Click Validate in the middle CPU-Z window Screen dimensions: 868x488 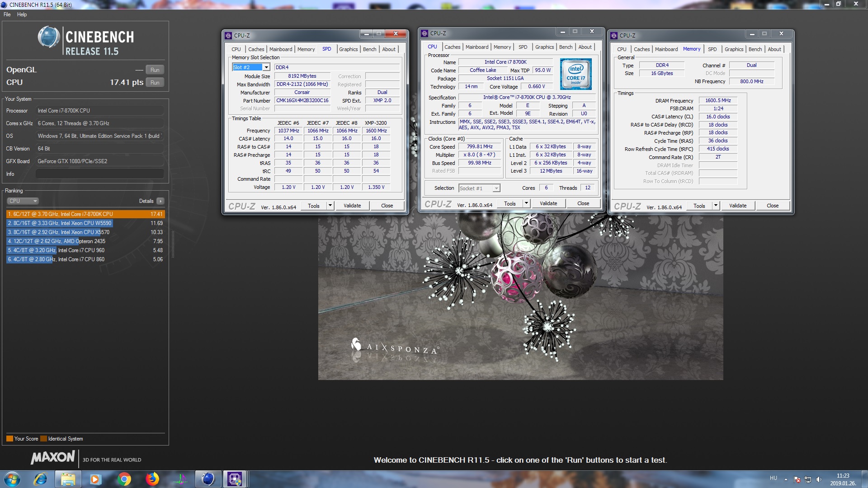click(548, 204)
